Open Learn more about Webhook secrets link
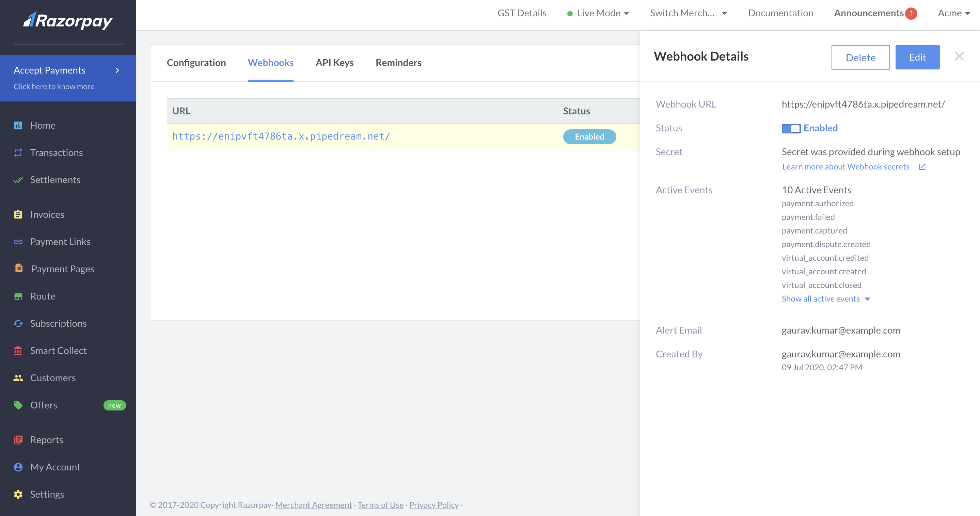This screenshot has width=980, height=516. point(846,166)
